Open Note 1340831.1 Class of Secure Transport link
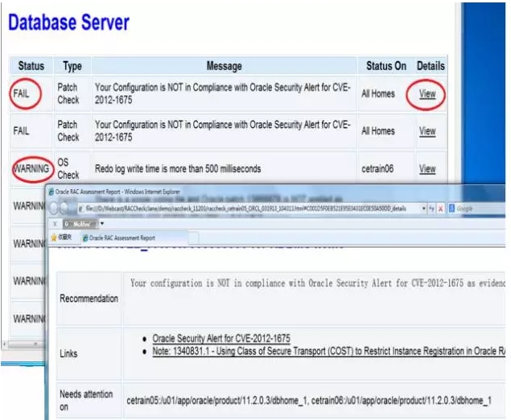This screenshot has height=420, width=511. coord(328,351)
